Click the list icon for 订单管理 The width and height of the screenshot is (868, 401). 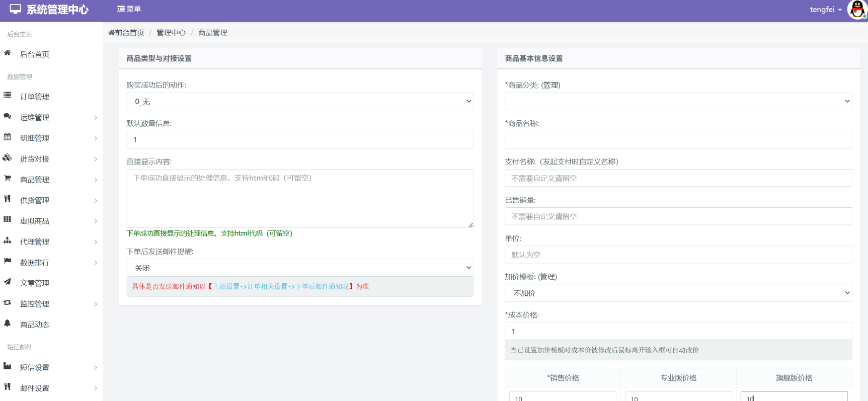click(8, 95)
